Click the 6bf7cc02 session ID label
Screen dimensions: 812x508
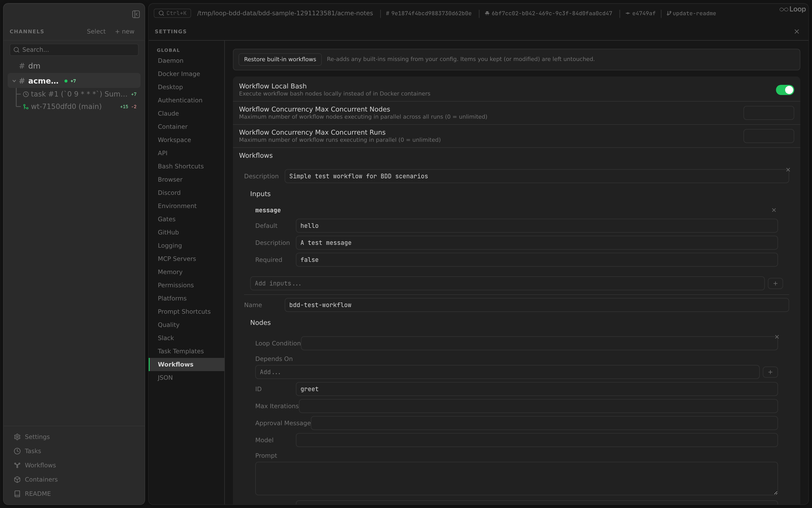tap(549, 13)
